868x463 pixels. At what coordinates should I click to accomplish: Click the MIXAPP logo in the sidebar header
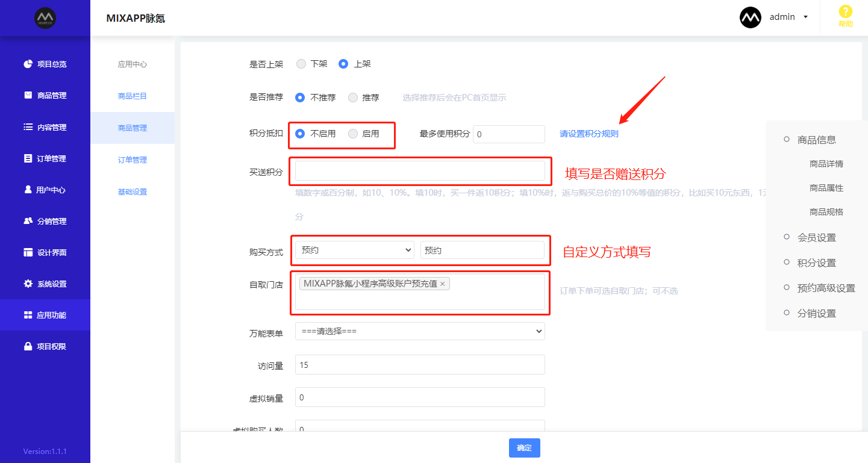45,18
